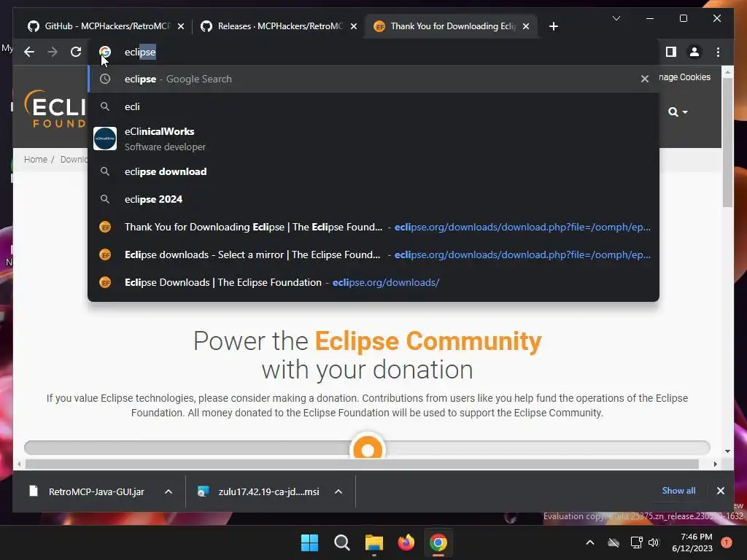
Task: Open the clock showing 7:46 PM
Action: [692, 542]
